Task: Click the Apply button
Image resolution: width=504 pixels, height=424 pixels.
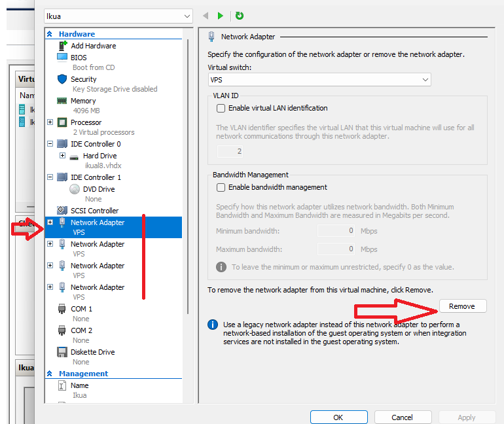Action: (x=467, y=417)
